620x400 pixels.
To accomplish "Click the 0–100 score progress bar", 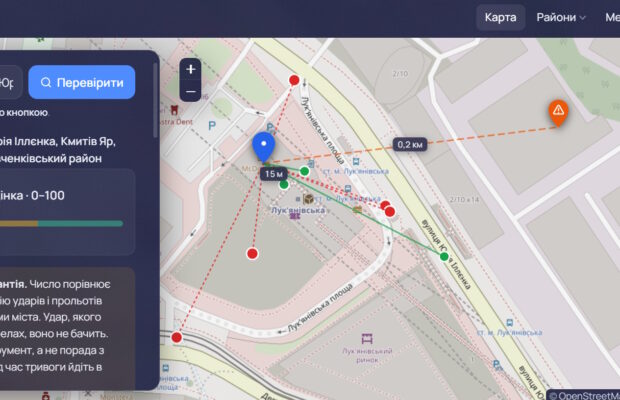I will (61, 224).
